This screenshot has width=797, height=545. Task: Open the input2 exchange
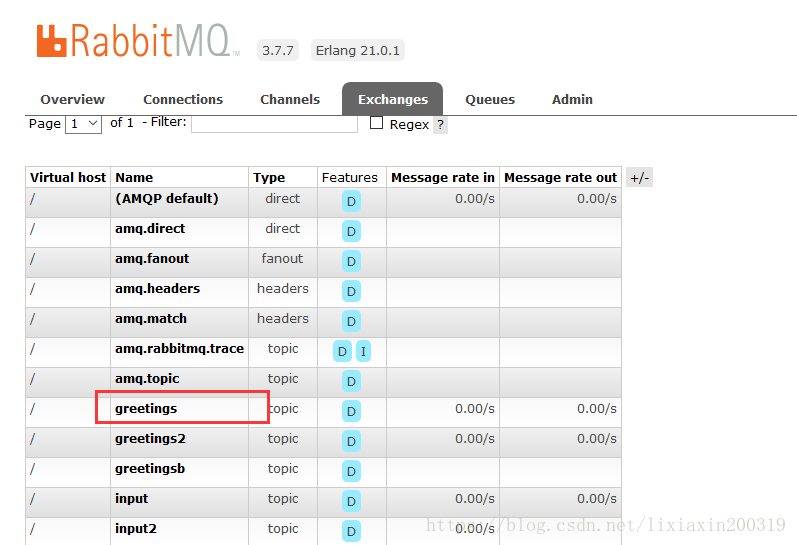pyautogui.click(x=136, y=528)
